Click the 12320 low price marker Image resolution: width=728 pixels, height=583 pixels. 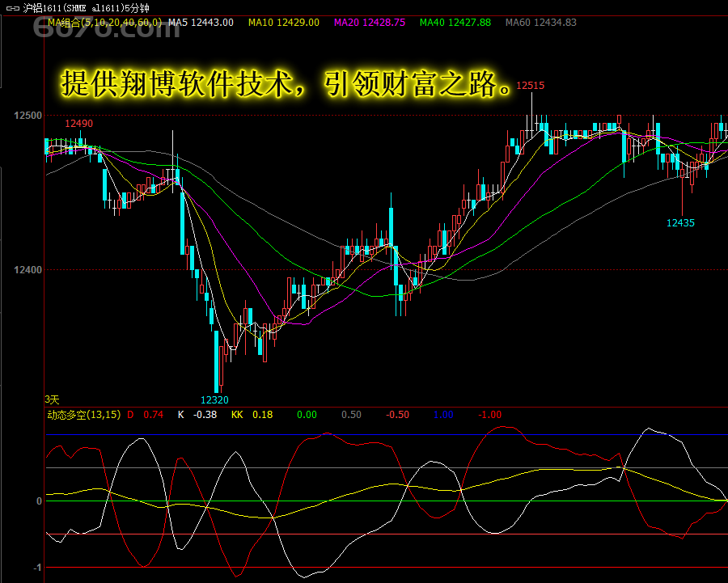(x=214, y=399)
